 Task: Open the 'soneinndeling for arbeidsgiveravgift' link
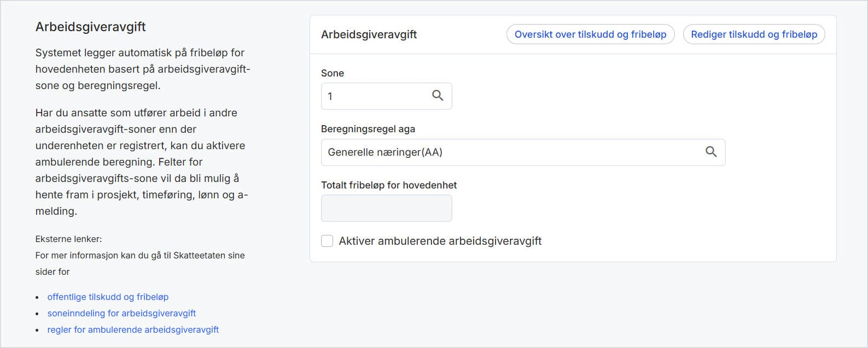[x=121, y=313]
